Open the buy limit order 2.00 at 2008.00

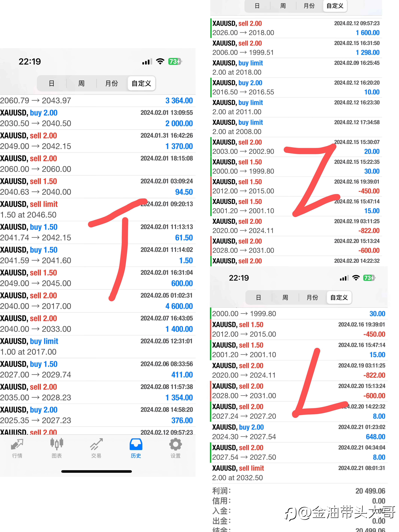click(296, 127)
